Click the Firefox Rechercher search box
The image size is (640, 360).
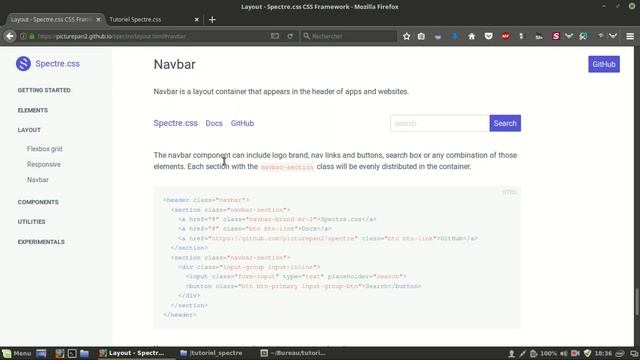coord(349,36)
